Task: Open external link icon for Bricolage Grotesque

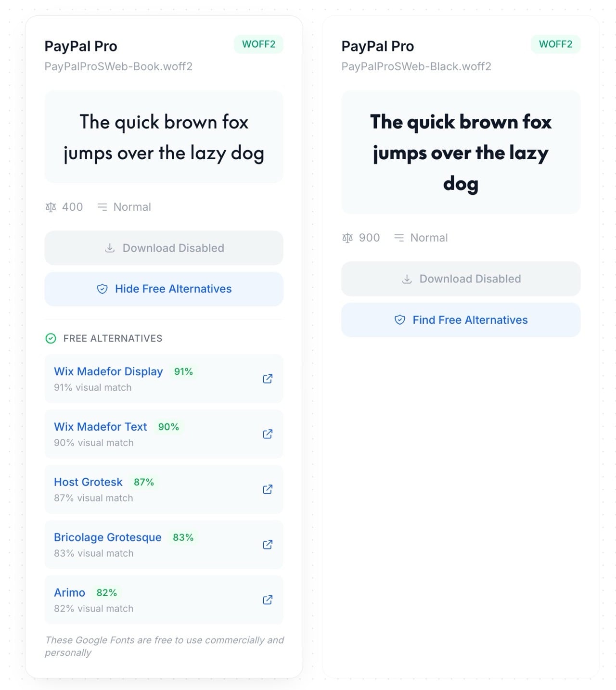Action: tap(268, 545)
